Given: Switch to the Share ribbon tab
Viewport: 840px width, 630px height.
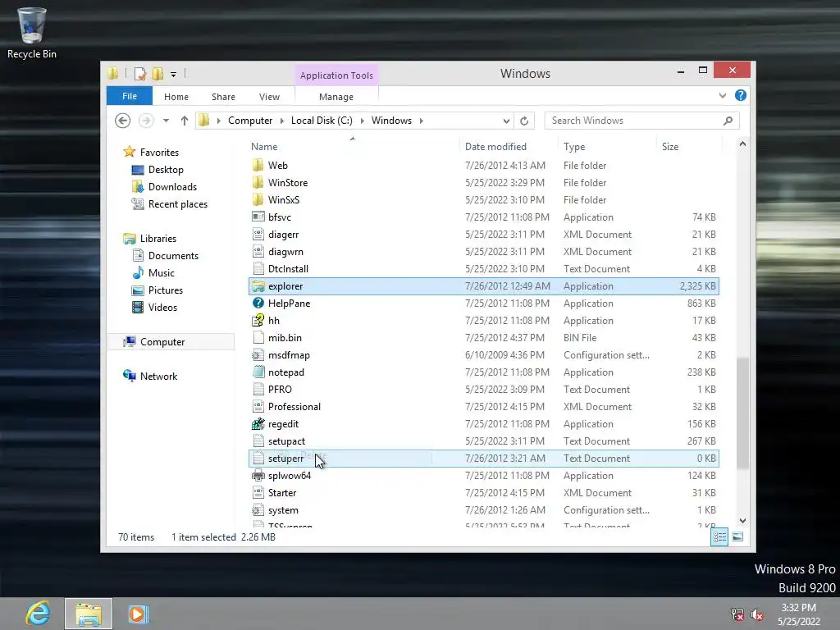Looking at the screenshot, I should (x=223, y=97).
